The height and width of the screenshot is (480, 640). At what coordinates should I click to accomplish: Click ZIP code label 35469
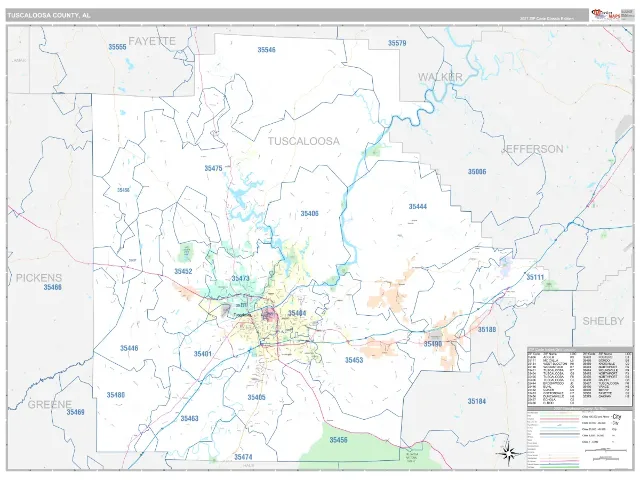[76, 412]
